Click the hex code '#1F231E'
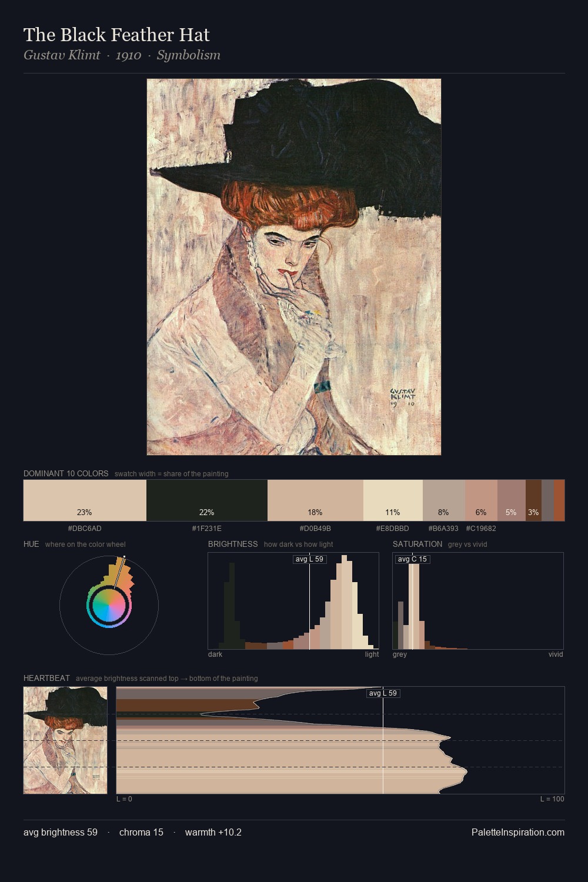Screen dimensions: 588x882 pos(207,529)
